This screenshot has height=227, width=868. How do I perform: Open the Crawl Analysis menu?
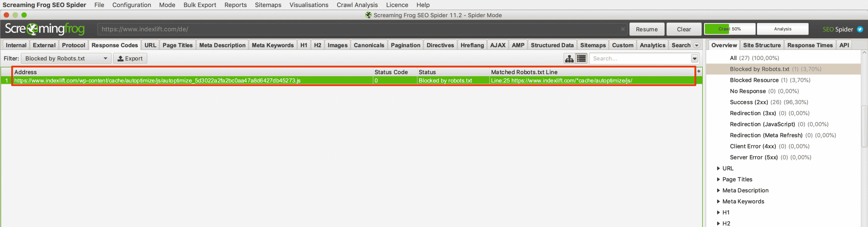tap(357, 5)
